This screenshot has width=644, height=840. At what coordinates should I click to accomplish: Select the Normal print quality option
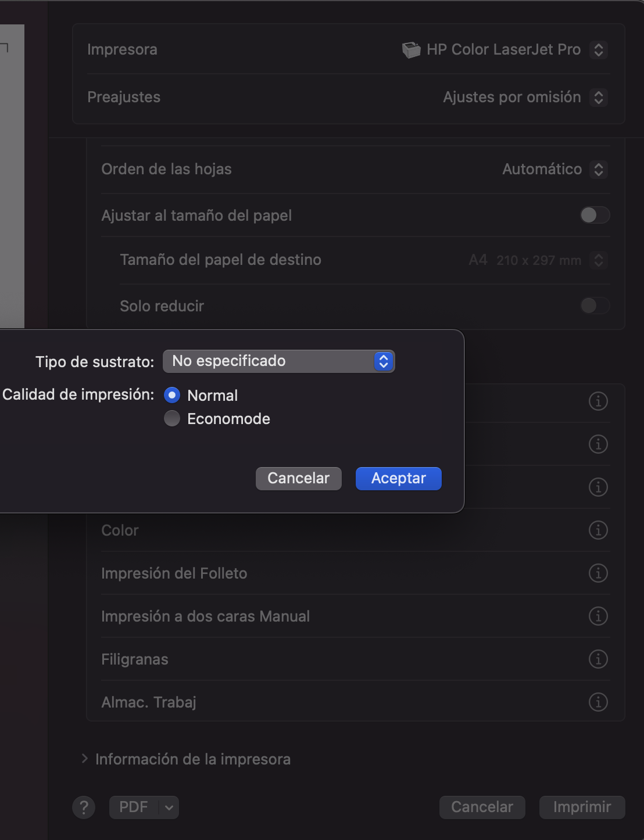tap(172, 395)
